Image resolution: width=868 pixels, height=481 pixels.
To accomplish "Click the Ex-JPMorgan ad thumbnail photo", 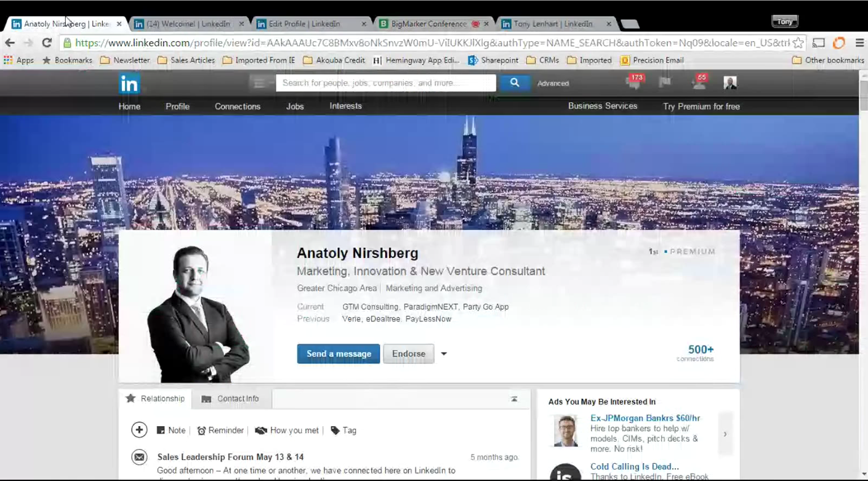I will (565, 430).
